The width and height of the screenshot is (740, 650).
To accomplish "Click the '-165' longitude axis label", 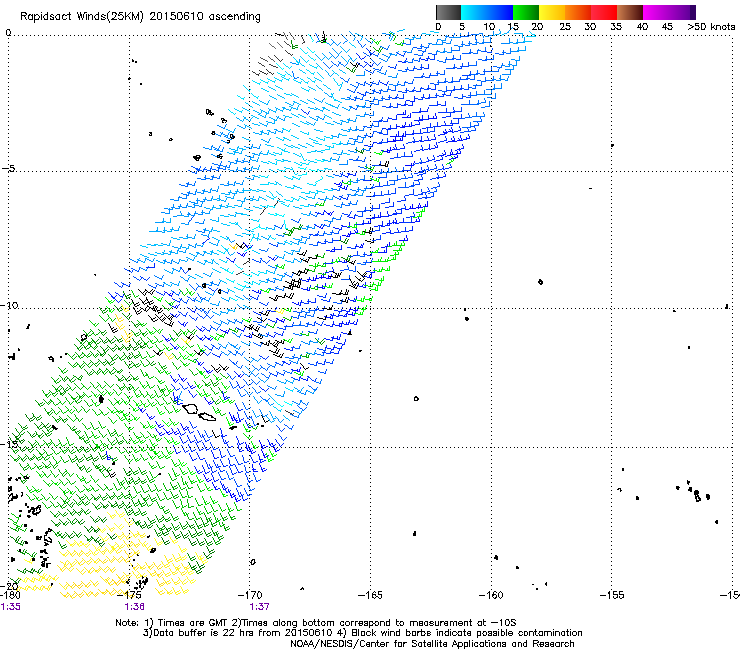I will [370, 595].
